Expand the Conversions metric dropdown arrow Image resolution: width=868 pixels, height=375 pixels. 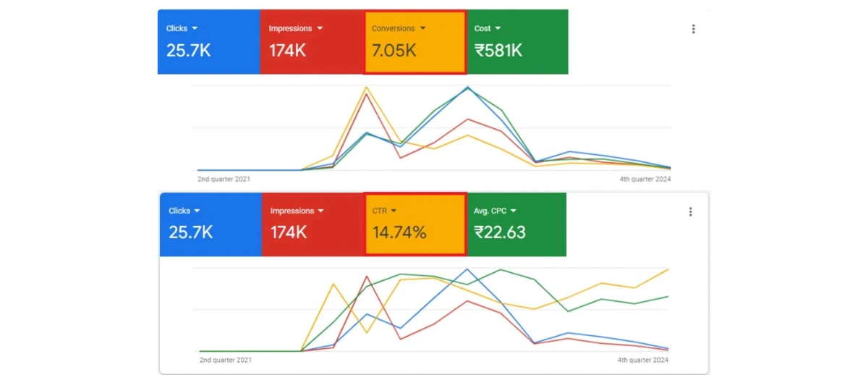[423, 29]
